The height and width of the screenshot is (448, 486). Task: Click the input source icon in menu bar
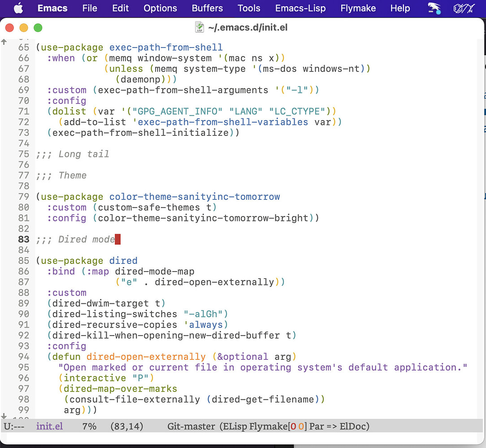(x=464, y=8)
